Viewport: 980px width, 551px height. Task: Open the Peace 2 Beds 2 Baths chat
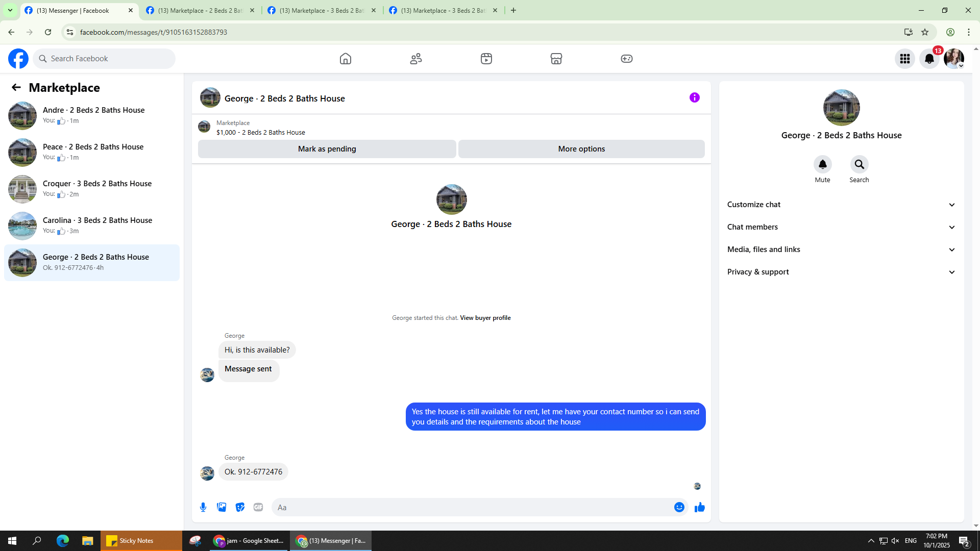coord(92,152)
